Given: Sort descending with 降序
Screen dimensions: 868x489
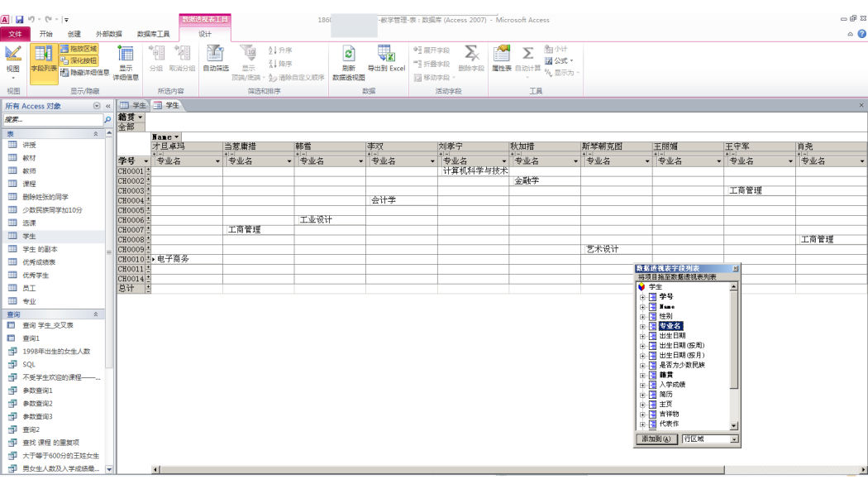Looking at the screenshot, I should (280, 64).
